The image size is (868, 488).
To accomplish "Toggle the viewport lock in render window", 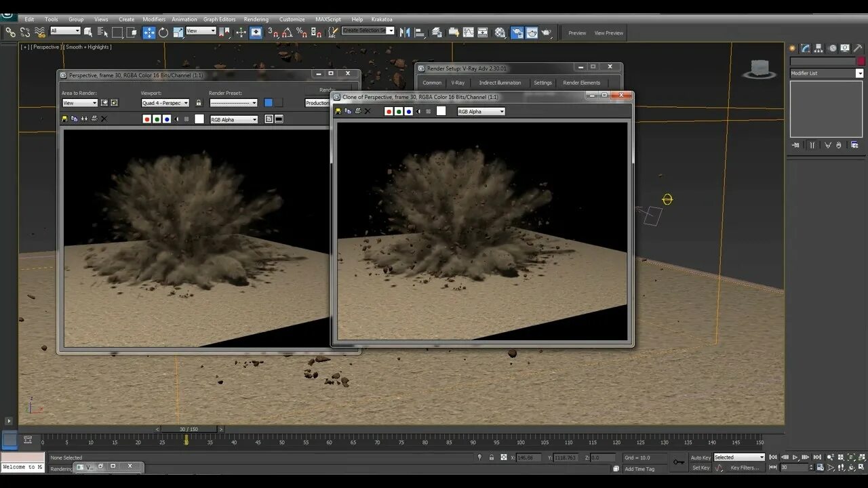I will point(198,103).
